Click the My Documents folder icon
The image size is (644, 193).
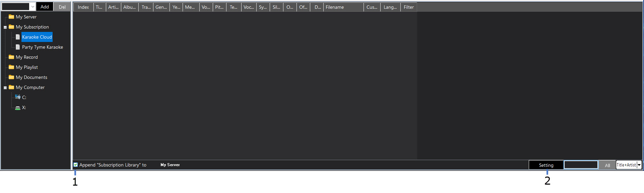pyautogui.click(x=11, y=77)
